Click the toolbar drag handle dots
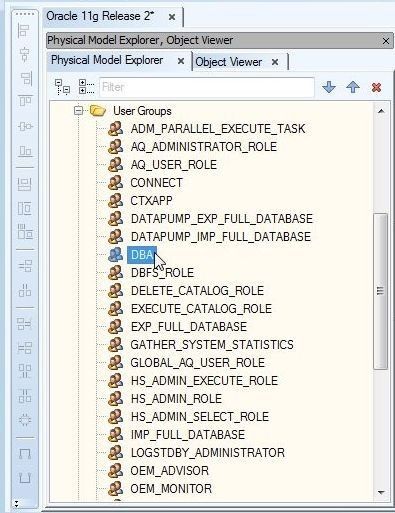Image resolution: width=395 pixels, height=513 pixels. 25,14
